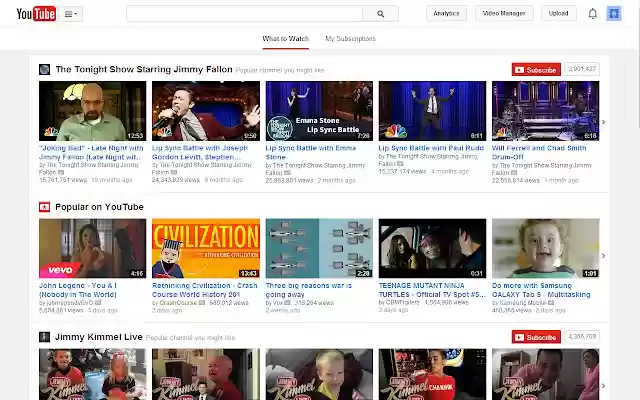This screenshot has width=640, height=400.
Task: Focus the YouTube search box
Action: click(244, 13)
